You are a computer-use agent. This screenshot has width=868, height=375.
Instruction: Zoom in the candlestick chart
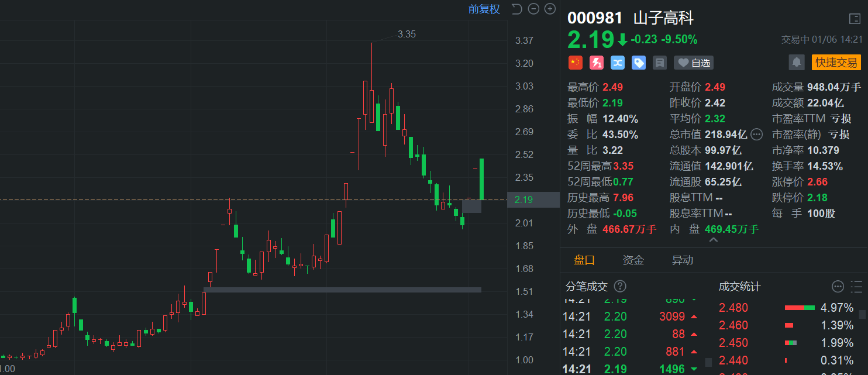click(x=550, y=9)
